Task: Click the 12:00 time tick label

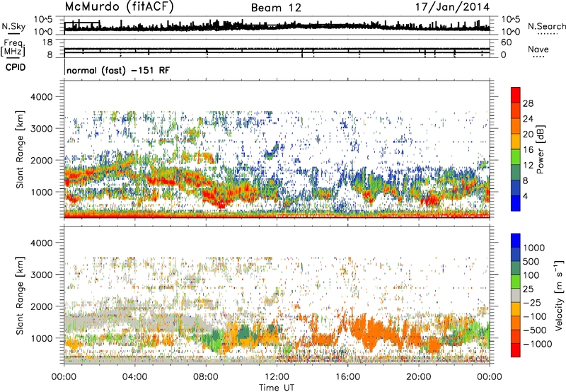Action: [x=277, y=377]
